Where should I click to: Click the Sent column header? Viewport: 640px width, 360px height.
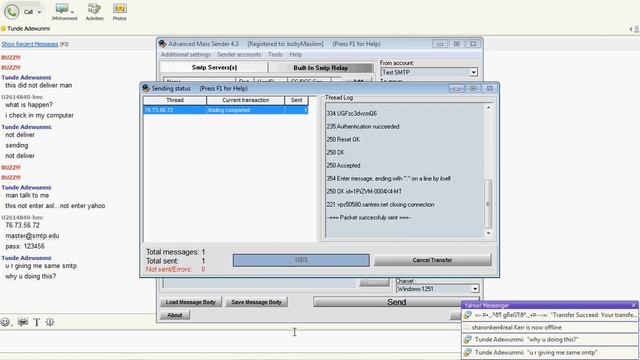tap(296, 100)
